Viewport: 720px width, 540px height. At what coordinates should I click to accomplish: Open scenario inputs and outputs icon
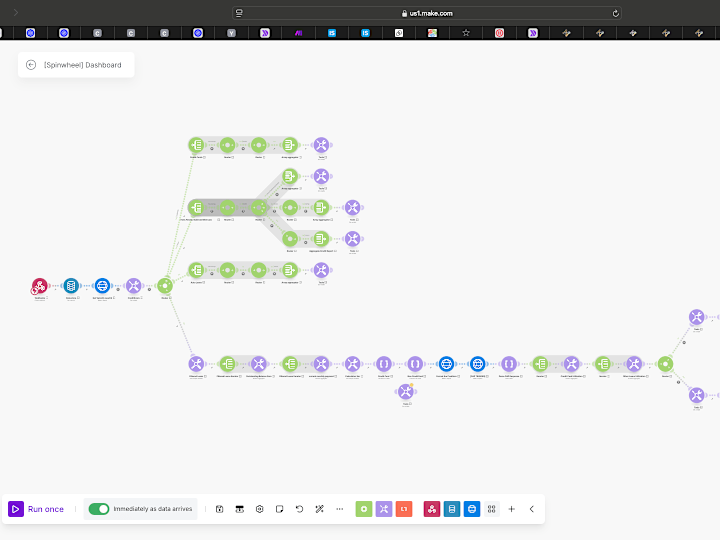[240, 509]
